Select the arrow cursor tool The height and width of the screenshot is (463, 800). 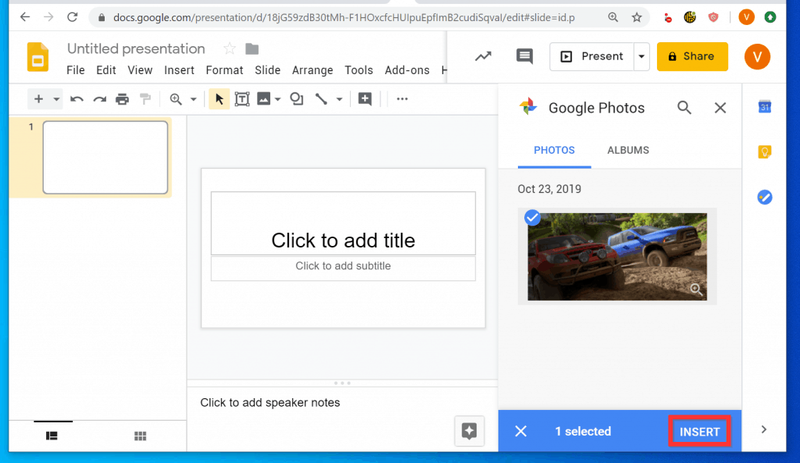pos(219,99)
